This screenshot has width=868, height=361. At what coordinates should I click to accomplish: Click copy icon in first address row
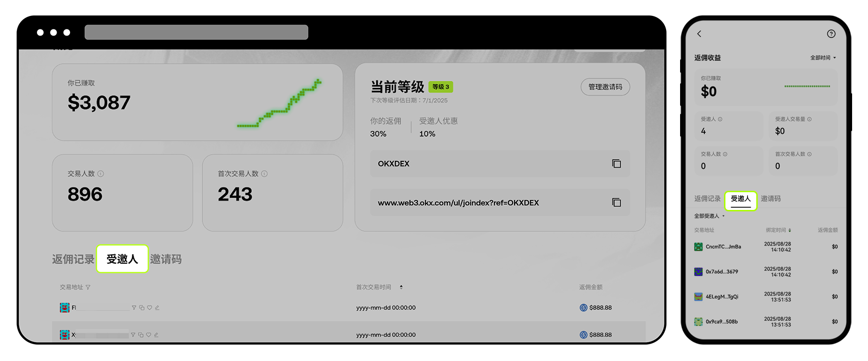(x=142, y=308)
